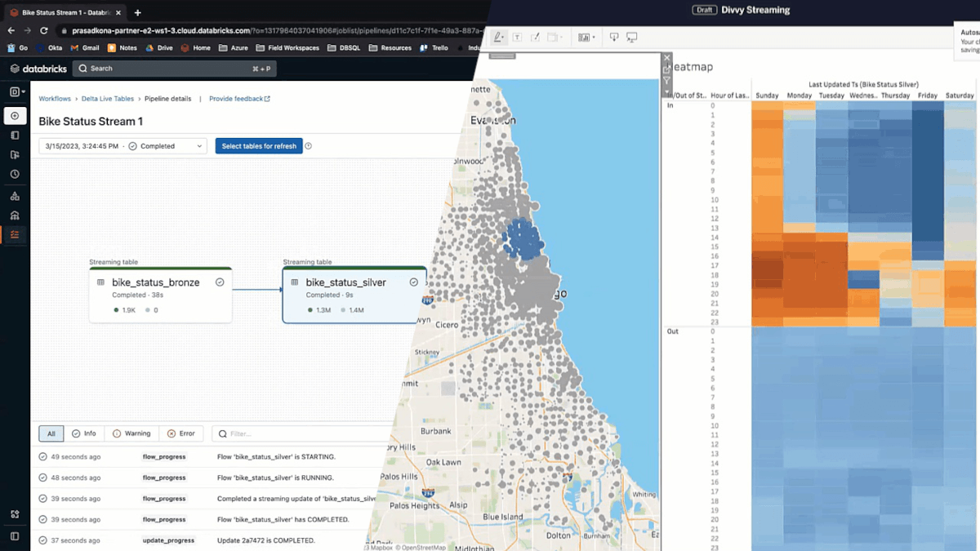The height and width of the screenshot is (551, 980).
Task: Click the Select tables for refresh button
Action: 259,145
